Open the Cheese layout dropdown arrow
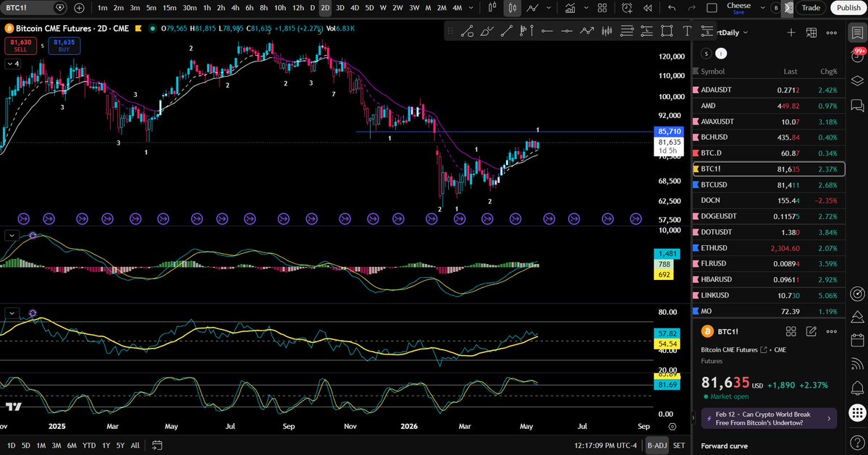The width and height of the screenshot is (868, 455). pos(763,8)
